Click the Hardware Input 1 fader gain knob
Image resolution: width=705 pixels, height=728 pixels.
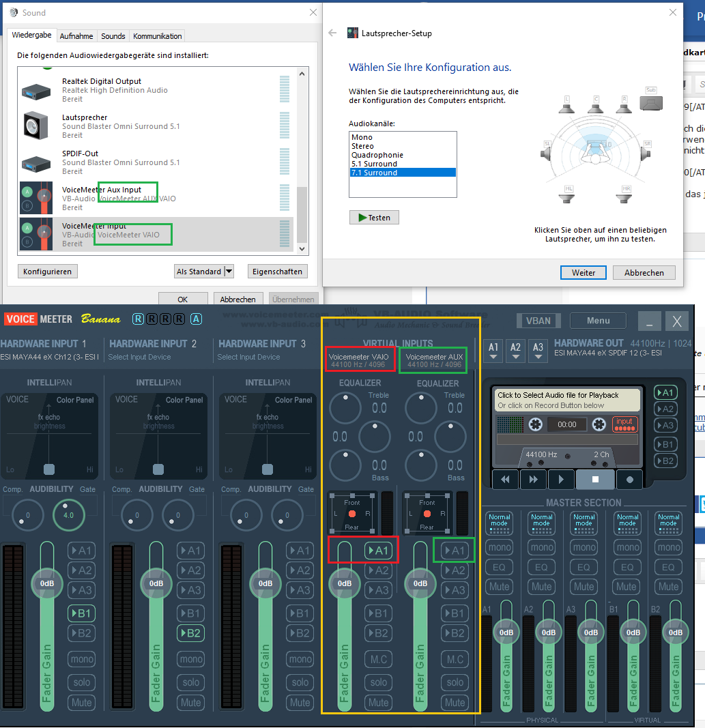pos(47,583)
